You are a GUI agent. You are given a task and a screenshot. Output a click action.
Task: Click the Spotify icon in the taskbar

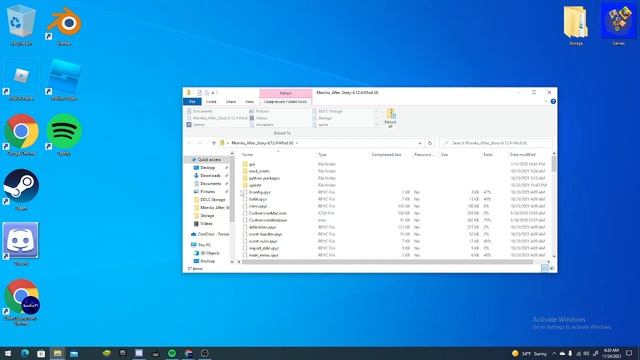pyautogui.click(x=172, y=353)
